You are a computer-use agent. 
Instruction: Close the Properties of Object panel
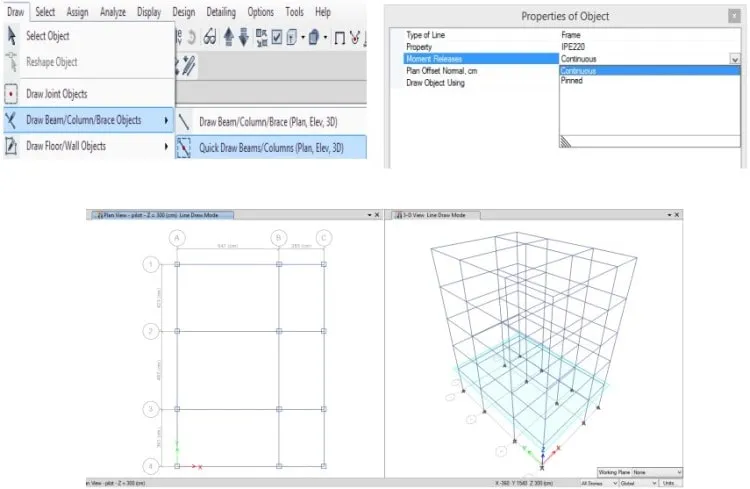coord(734,16)
